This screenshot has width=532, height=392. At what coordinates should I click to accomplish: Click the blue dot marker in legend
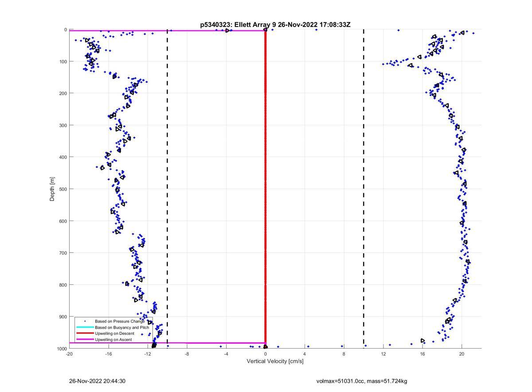click(85, 321)
